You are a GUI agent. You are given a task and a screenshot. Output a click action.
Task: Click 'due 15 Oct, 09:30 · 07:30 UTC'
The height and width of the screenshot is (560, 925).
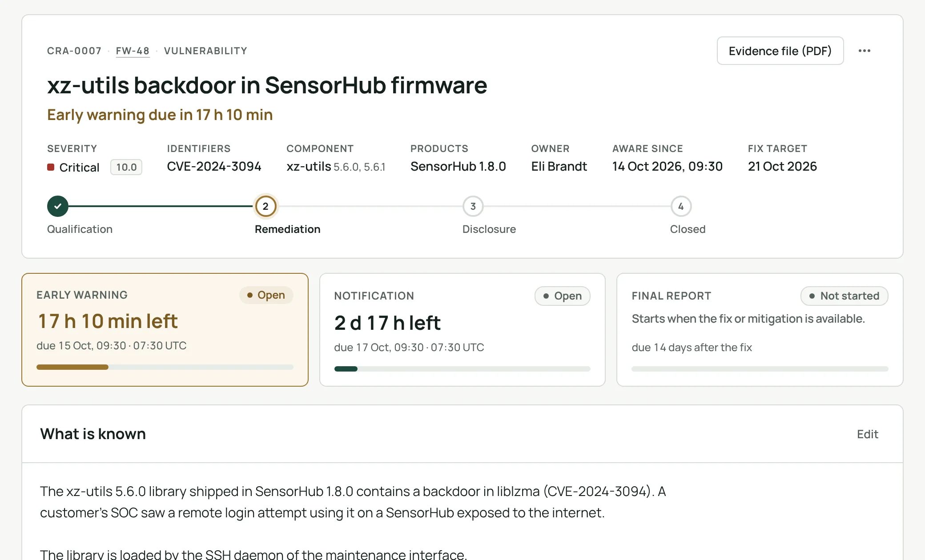point(111,346)
